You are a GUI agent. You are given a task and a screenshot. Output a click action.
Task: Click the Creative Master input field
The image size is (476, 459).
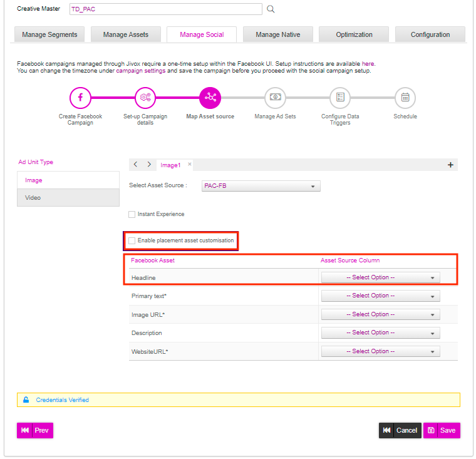tap(166, 9)
